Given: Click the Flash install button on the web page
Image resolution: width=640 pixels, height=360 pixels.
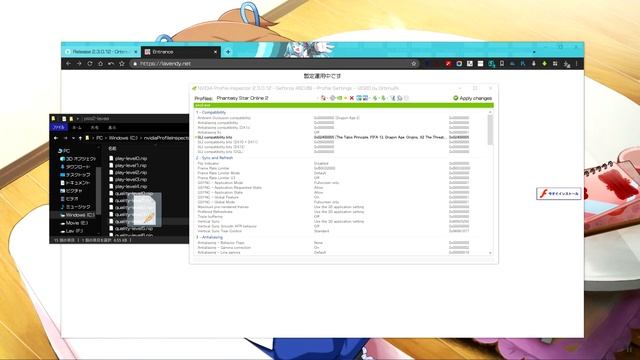Looking at the screenshot, I should pos(559,193).
